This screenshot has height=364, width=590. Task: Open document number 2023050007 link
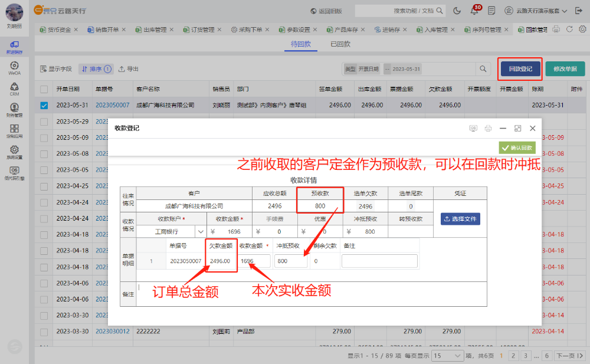(112, 106)
